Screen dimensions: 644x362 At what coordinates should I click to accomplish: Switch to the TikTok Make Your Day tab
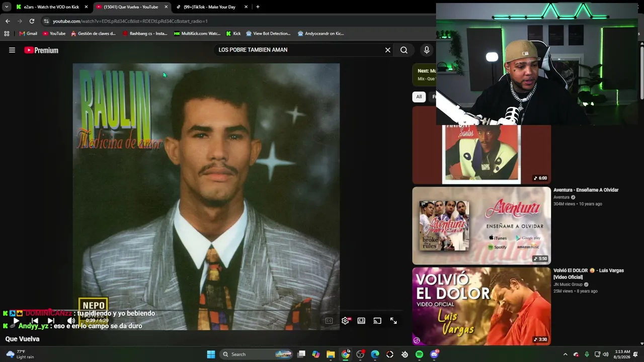pyautogui.click(x=209, y=7)
